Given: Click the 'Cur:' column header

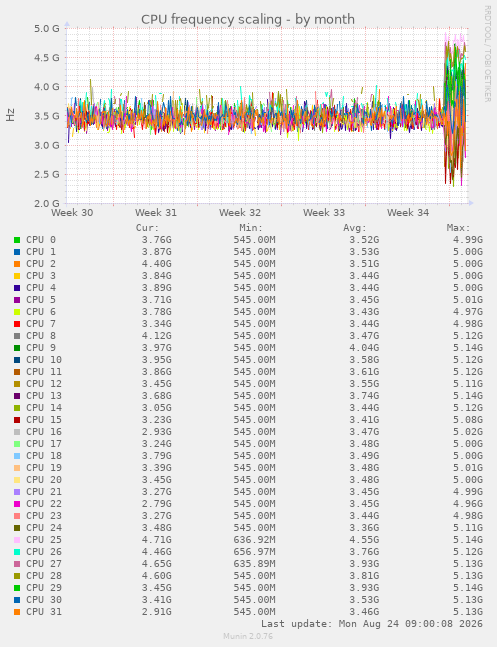Looking at the screenshot, I should coord(147,228).
